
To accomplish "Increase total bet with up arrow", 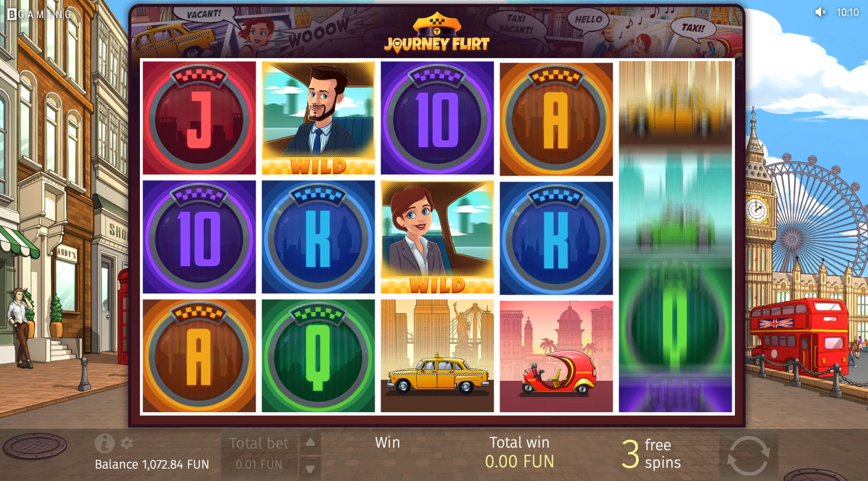I will 310,442.
